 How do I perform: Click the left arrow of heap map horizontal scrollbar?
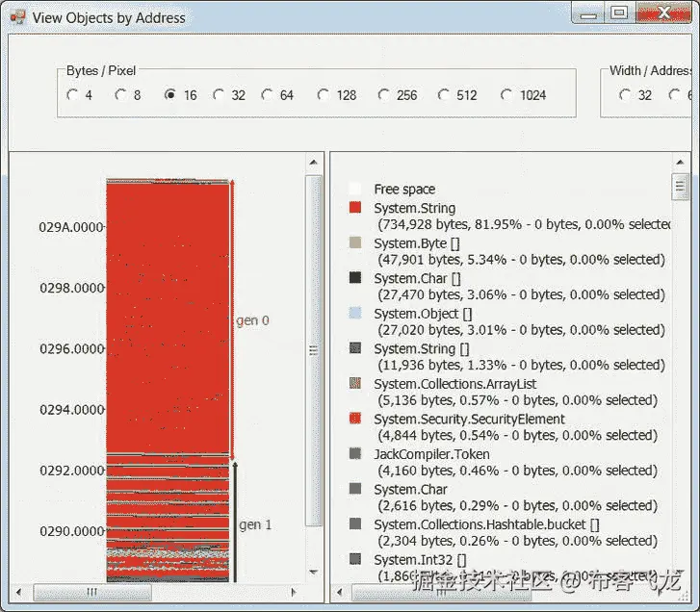coord(18,593)
